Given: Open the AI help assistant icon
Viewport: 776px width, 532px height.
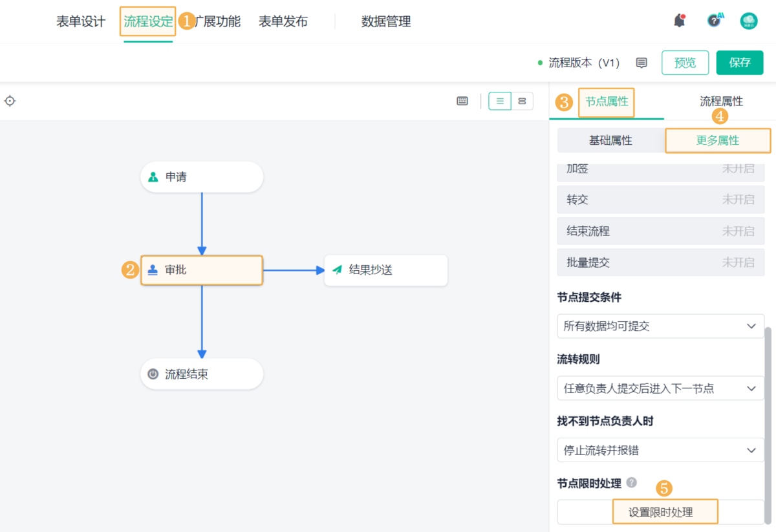Looking at the screenshot, I should point(715,21).
